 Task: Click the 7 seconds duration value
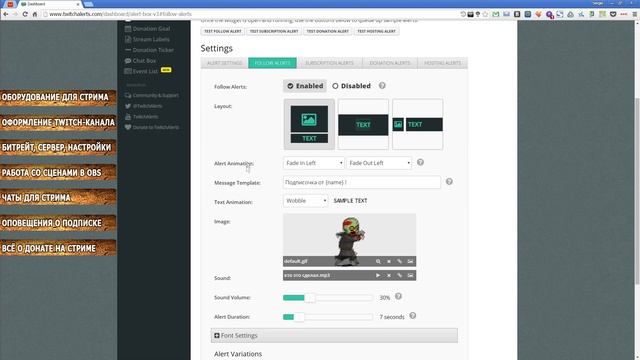392,317
